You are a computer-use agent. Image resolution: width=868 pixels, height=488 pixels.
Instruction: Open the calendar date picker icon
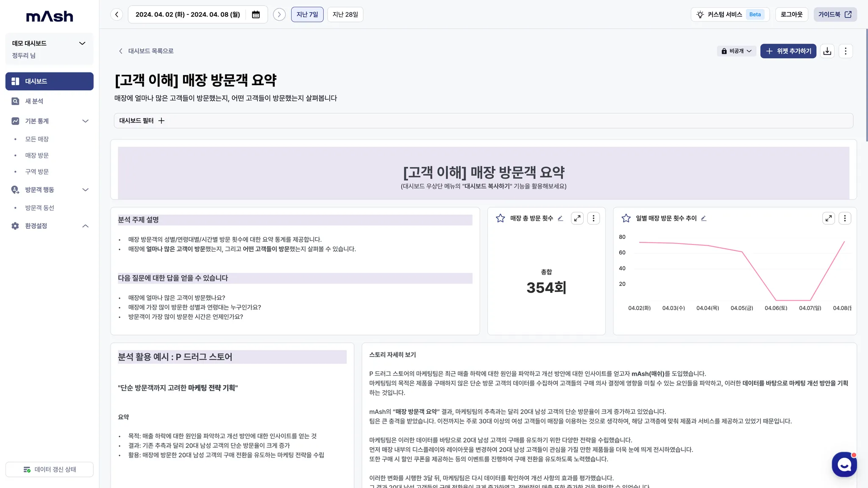pos(256,14)
